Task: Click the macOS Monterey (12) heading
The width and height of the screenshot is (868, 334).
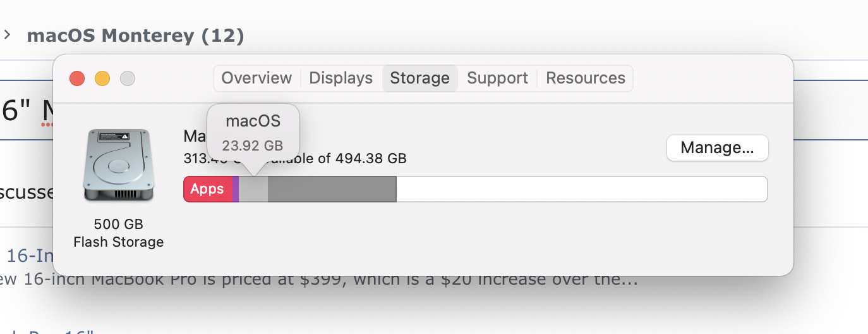Action: (135, 35)
